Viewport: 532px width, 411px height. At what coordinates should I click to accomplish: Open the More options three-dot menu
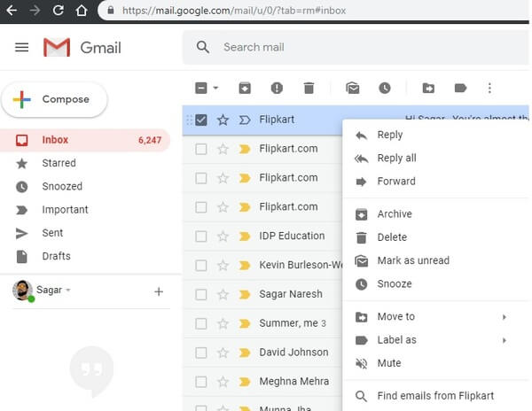click(x=489, y=88)
